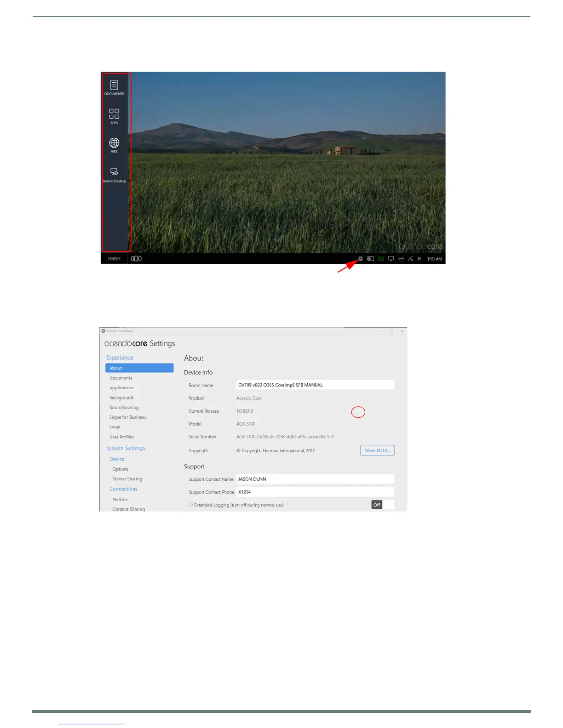Viewport: 563px width, 728px height.
Task: Open the Skype for Business settings page
Action: 128,417
